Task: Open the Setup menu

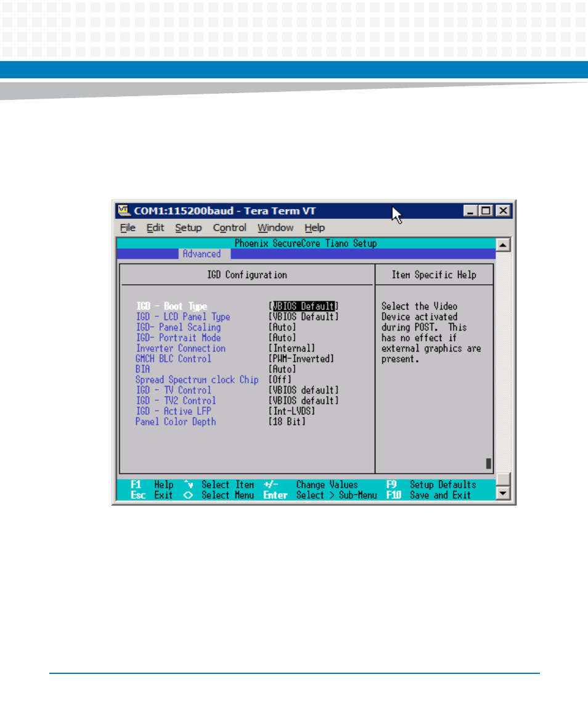Action: [x=188, y=228]
